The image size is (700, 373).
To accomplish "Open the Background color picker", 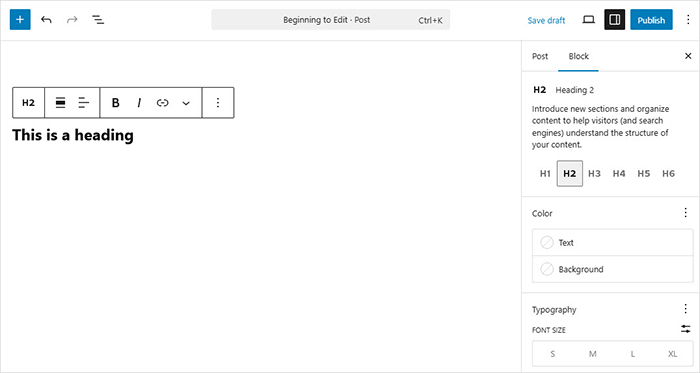I will [612, 269].
